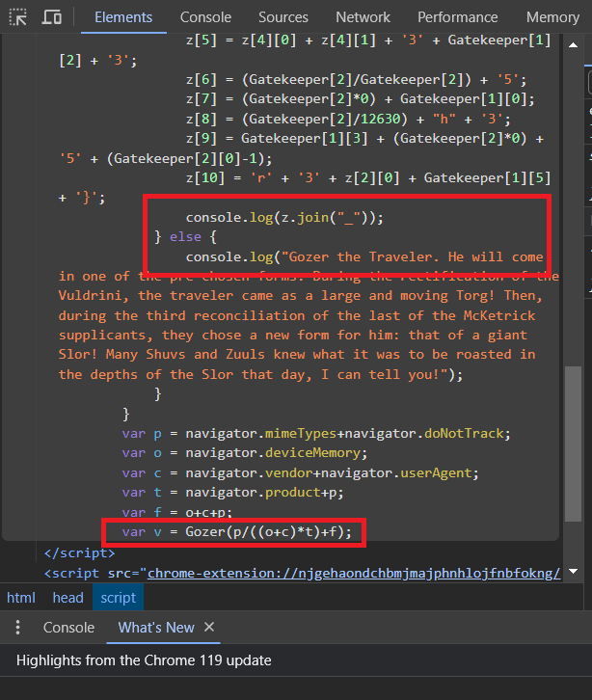Switch to the Elements tab
Screen dimensions: 592x700
pos(123,17)
